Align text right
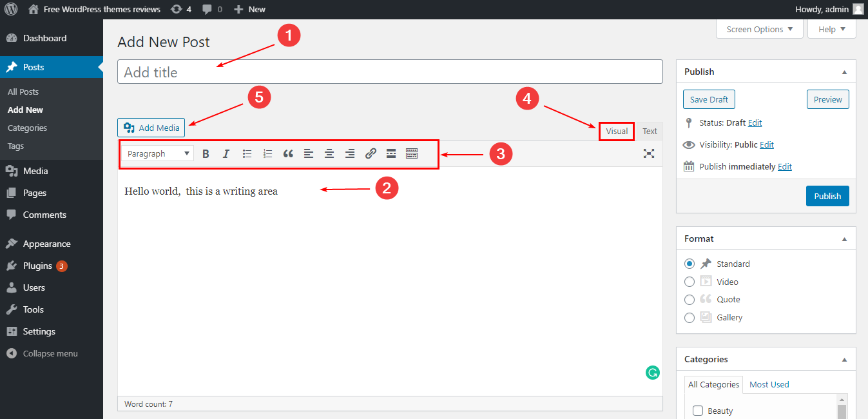This screenshot has width=868, height=419. coord(350,153)
